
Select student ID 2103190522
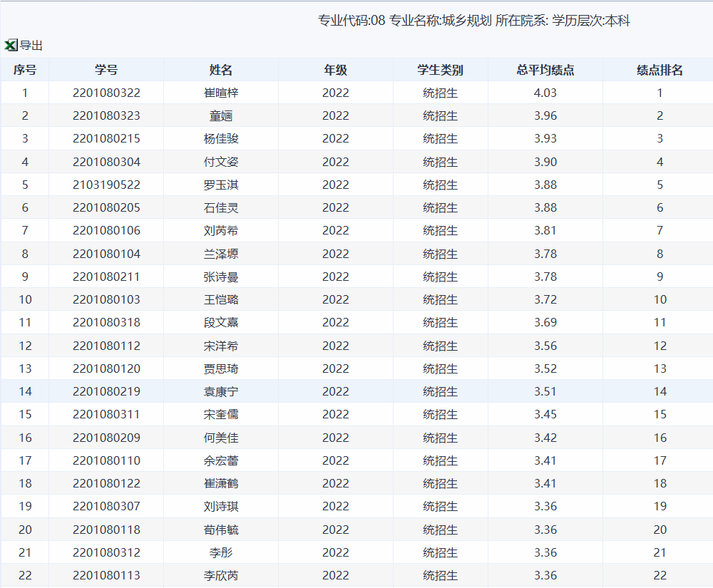tap(106, 185)
